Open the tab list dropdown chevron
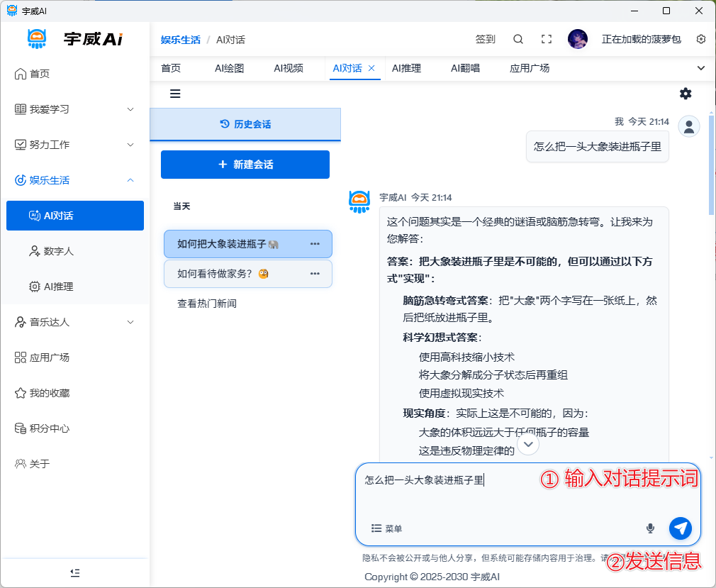 point(701,68)
